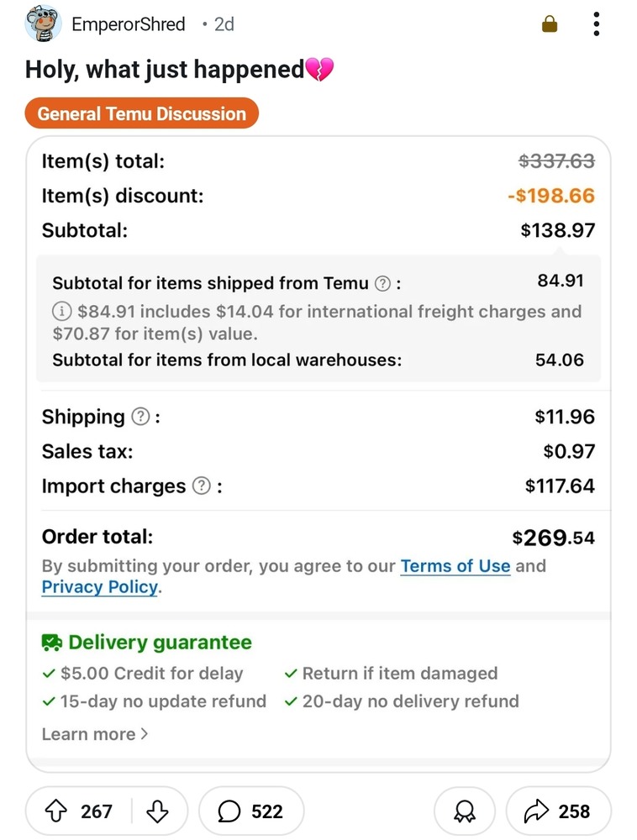Screen dimensions: 637x840
Task: Open EmperorShred's avatar profile picture
Action: tap(43, 24)
